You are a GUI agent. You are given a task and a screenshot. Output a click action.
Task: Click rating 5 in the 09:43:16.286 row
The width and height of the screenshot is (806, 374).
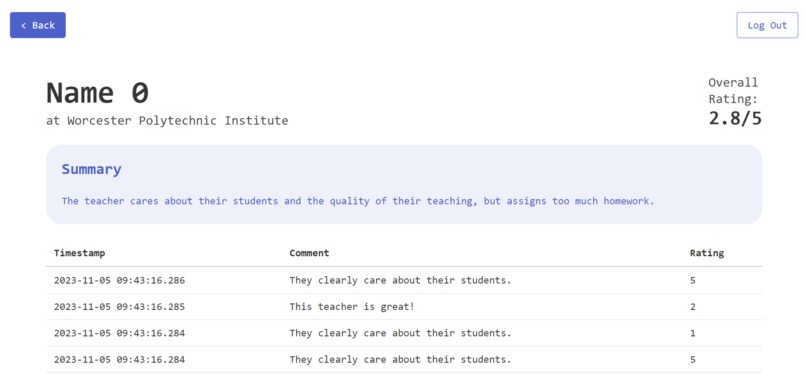693,280
